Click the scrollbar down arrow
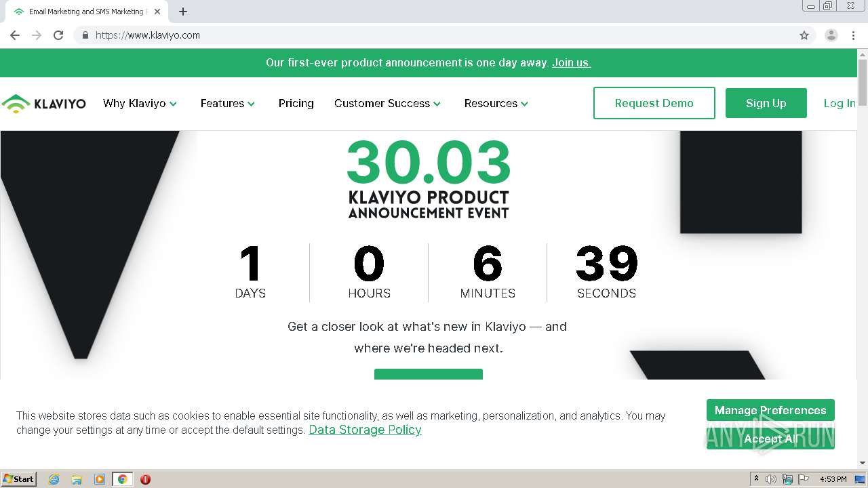The image size is (868, 488). [x=863, y=463]
